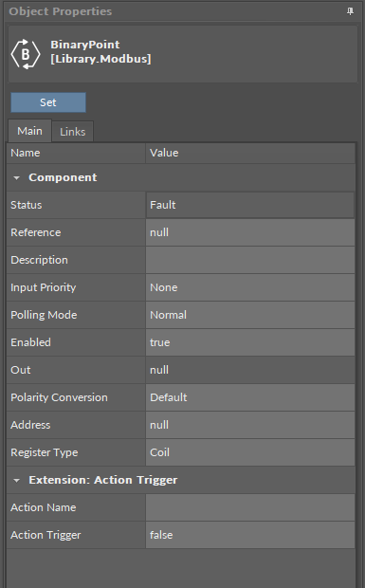Switch to the Links tab

(x=73, y=132)
